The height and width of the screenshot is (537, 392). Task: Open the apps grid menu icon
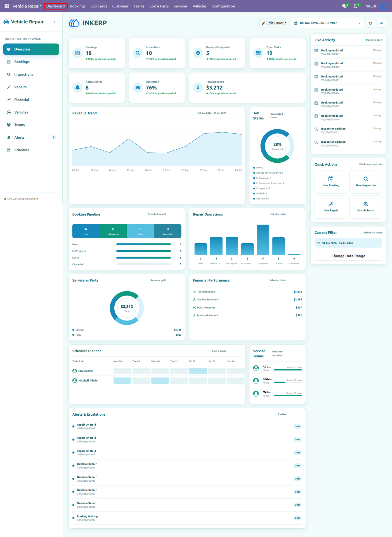click(7, 6)
